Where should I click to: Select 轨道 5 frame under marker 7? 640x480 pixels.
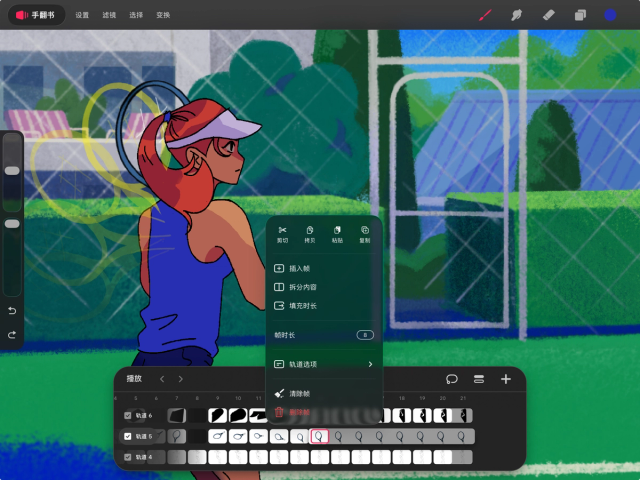(x=177, y=436)
